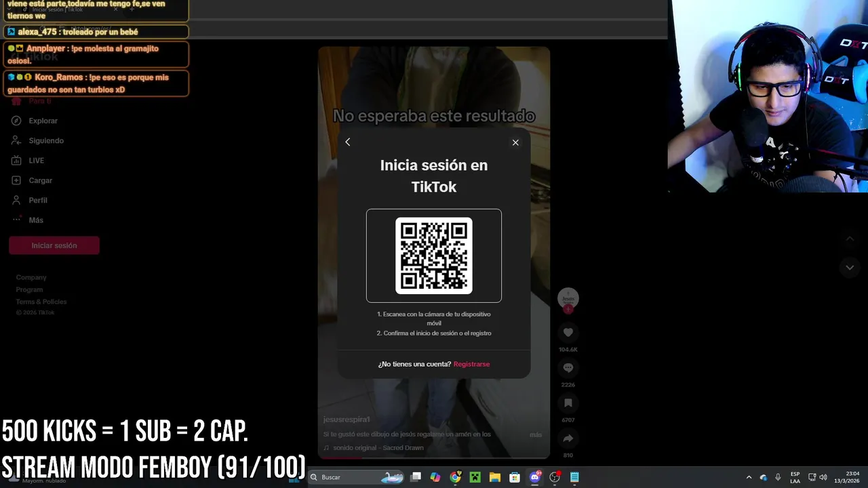
Task: Show hidden system tray icons
Action: (x=749, y=477)
